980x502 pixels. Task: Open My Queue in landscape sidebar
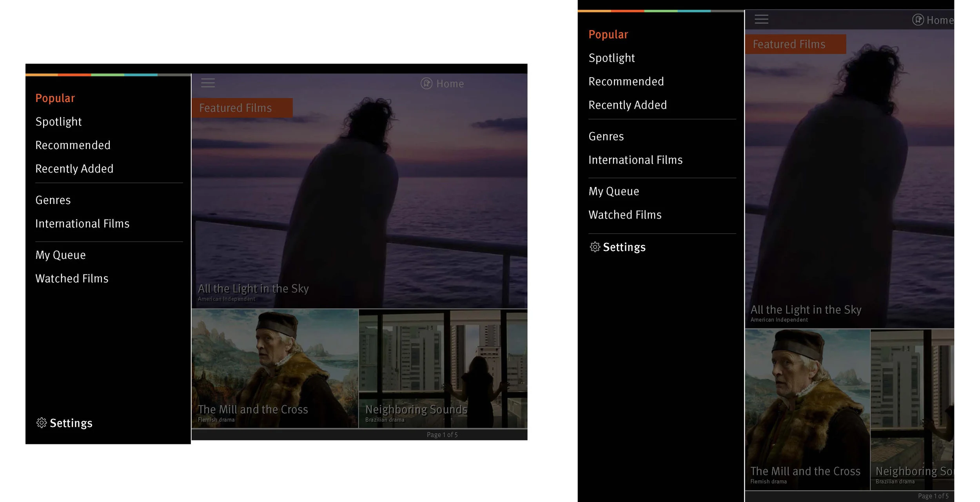pyautogui.click(x=60, y=255)
